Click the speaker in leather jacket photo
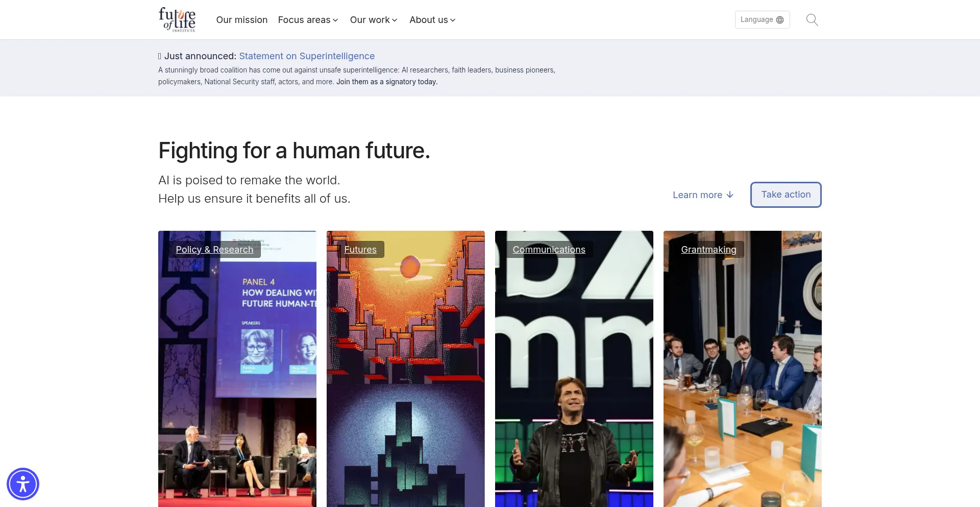This screenshot has width=980, height=507. (x=574, y=383)
